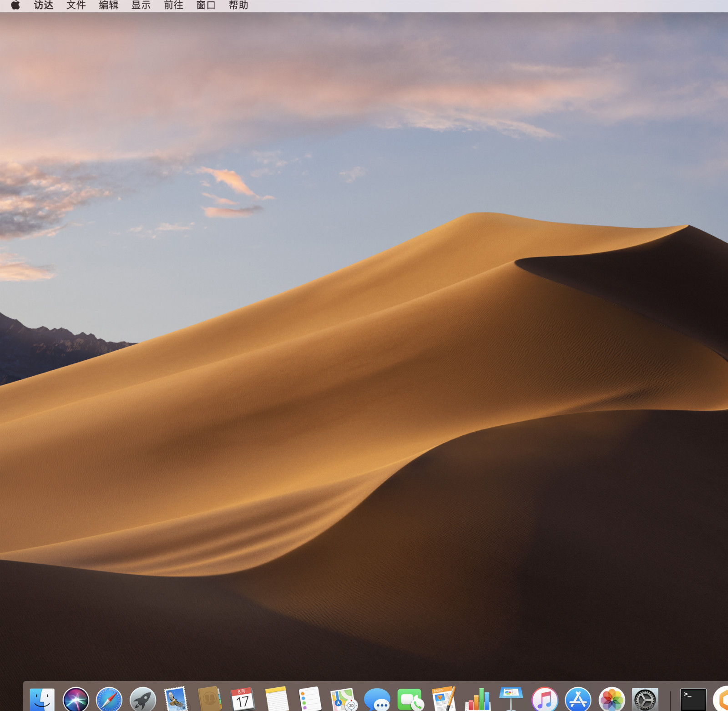Open the 显示 menu
The height and width of the screenshot is (711, 728).
(141, 5)
